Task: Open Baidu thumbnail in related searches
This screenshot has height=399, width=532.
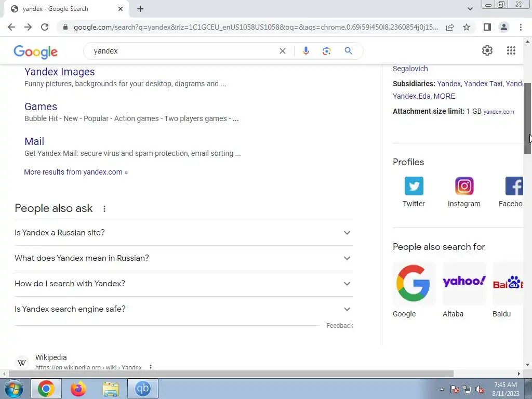Action: [508, 283]
